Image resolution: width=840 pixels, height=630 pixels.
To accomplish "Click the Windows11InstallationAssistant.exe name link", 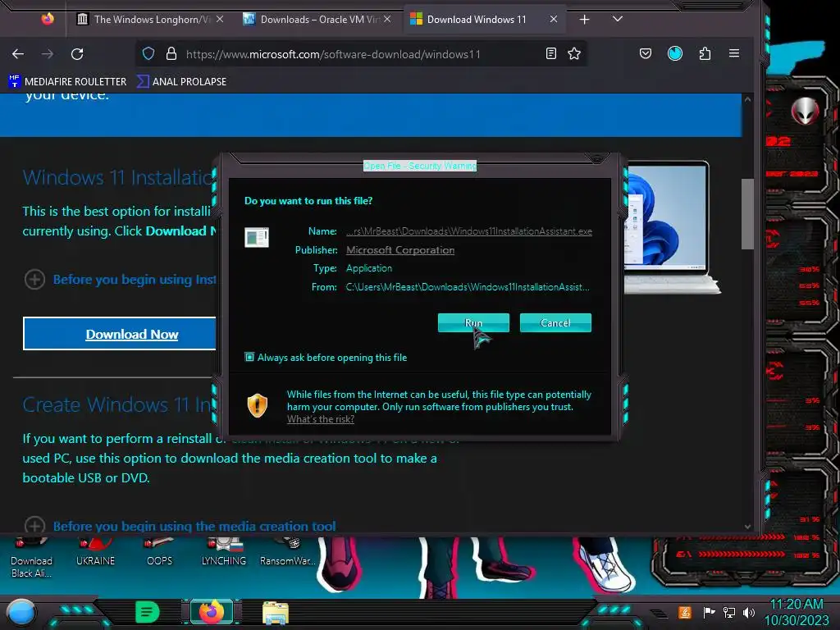I will click(468, 231).
